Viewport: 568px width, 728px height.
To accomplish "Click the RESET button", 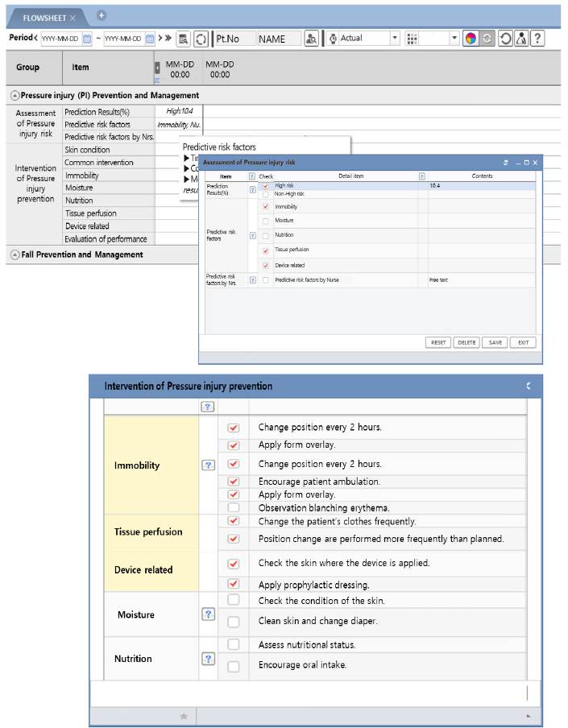I will [438, 342].
